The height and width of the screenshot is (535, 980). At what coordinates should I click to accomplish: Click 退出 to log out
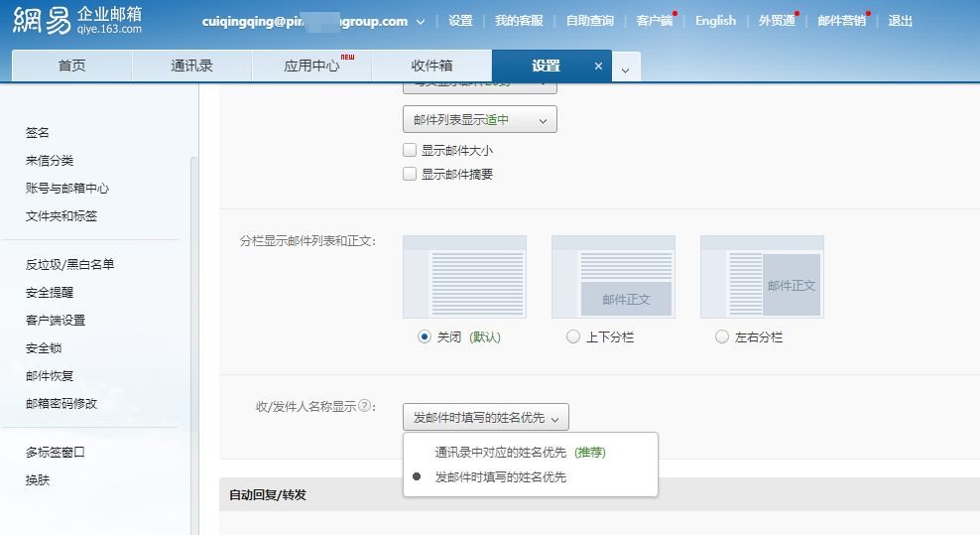click(900, 21)
